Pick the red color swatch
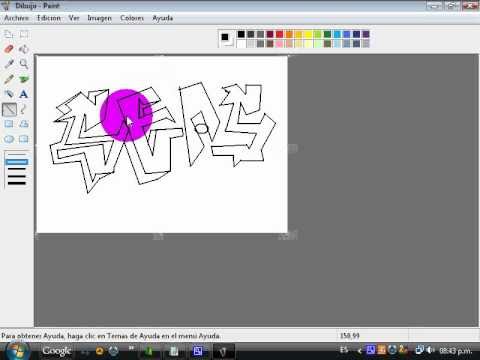Screen dimensions: 480x360 (x=279, y=34)
